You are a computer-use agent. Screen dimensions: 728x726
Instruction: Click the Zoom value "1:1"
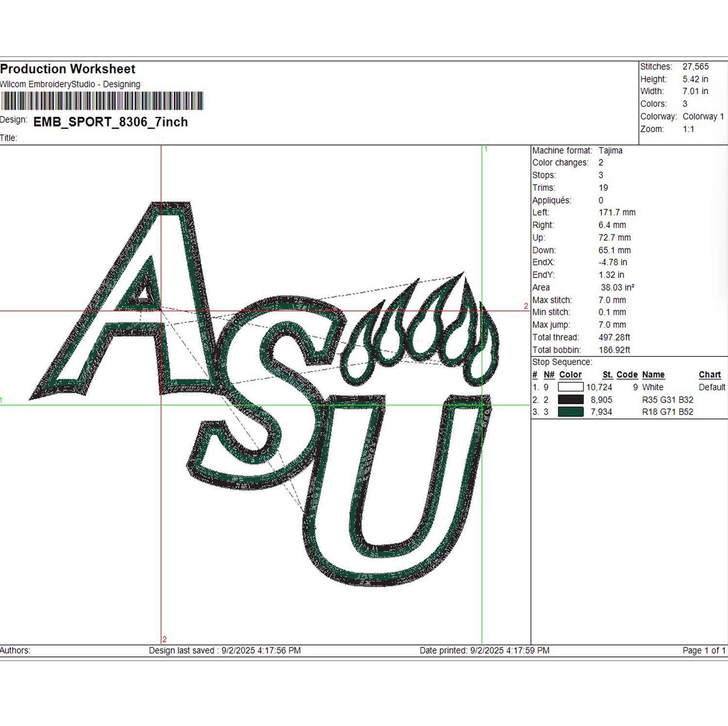pos(688,129)
